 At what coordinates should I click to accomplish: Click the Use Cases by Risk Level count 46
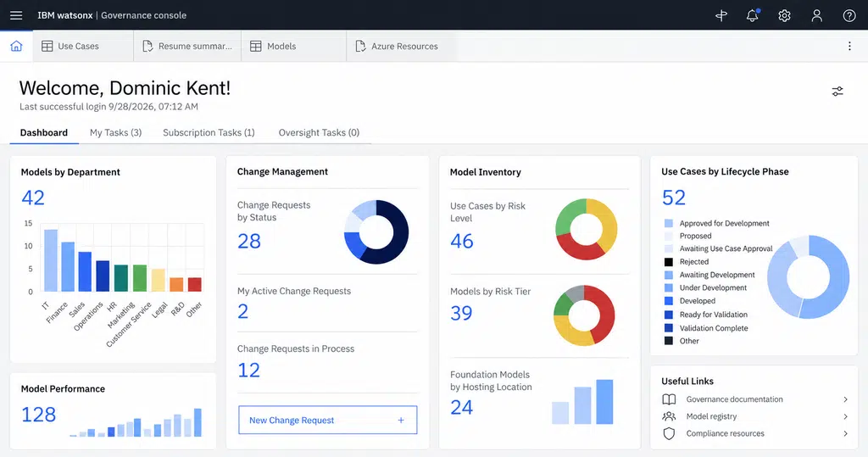click(462, 241)
